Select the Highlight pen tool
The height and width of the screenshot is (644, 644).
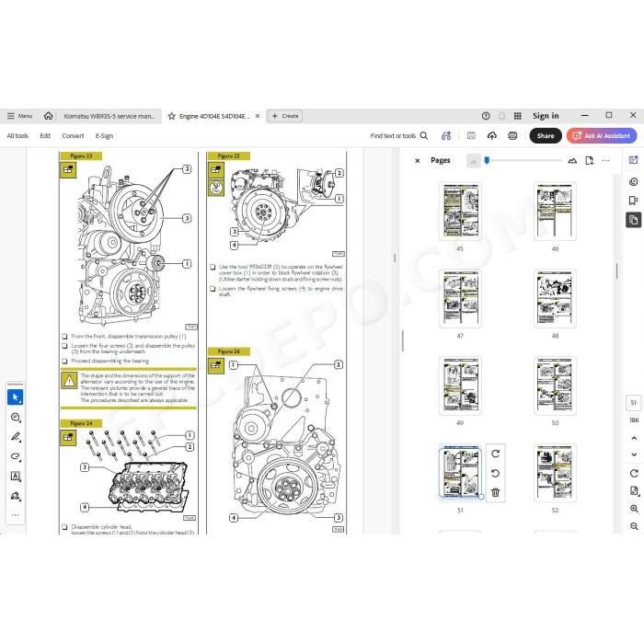point(16,437)
